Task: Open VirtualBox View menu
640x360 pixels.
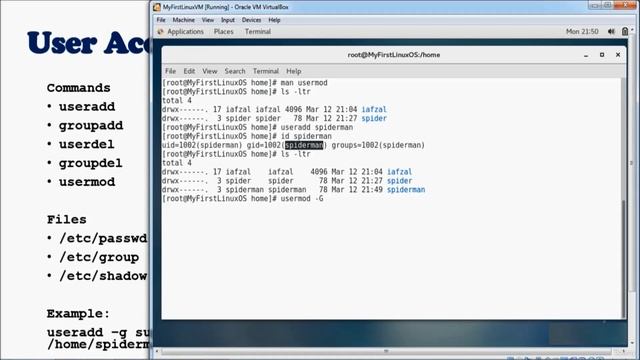Action: click(x=207, y=20)
